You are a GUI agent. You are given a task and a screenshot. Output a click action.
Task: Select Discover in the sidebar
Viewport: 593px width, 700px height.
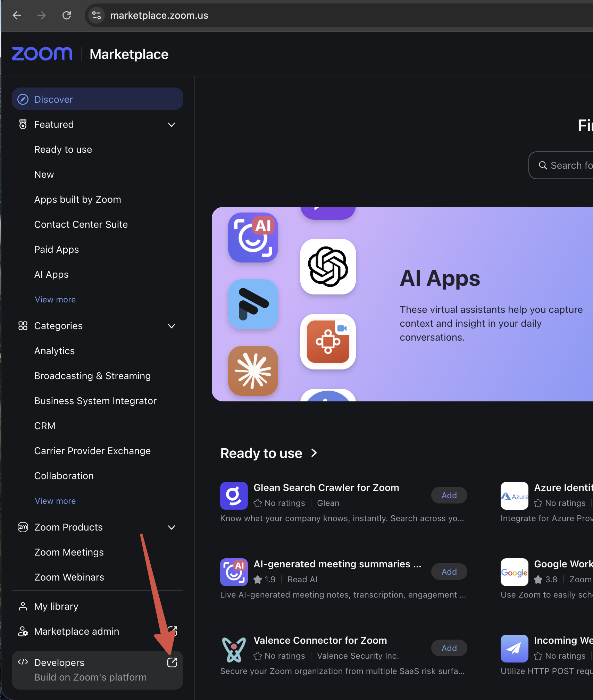pyautogui.click(x=98, y=99)
